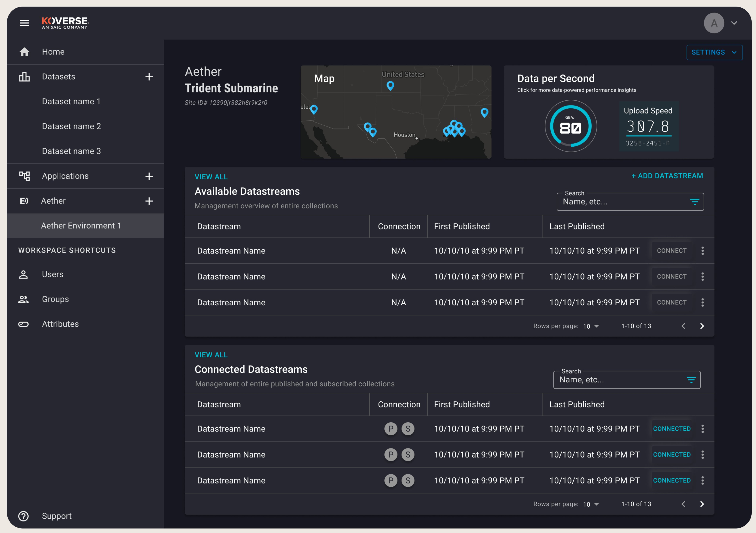The image size is (756, 533).
Task: Open Groups workspace shortcut
Action: point(55,299)
